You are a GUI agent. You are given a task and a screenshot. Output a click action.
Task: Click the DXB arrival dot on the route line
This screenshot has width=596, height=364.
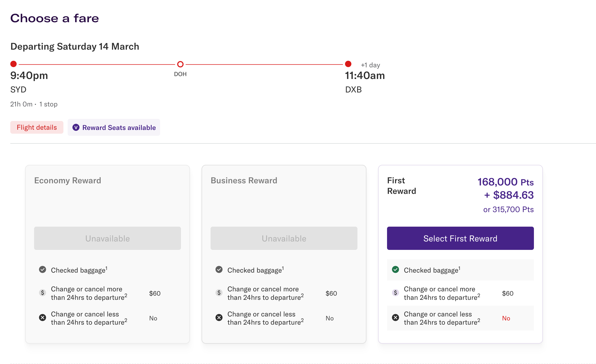tap(348, 64)
